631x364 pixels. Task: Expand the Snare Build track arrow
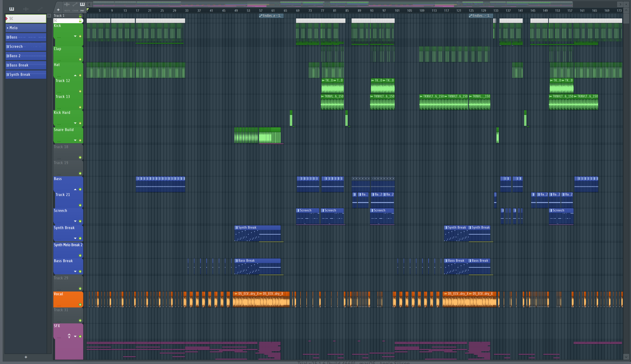75,140
